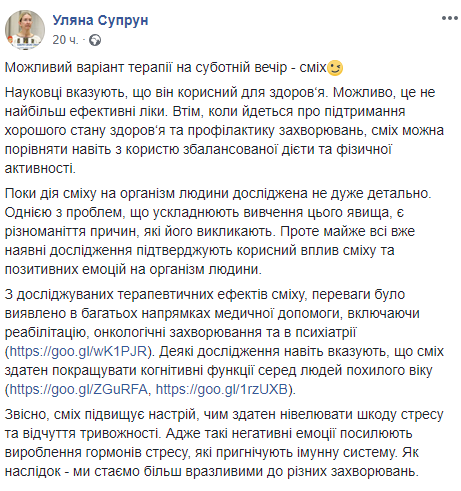Screen dimensions: 461x491
Task: Click the last line starting "наслідок - ми стаємо"
Action: tap(212, 471)
